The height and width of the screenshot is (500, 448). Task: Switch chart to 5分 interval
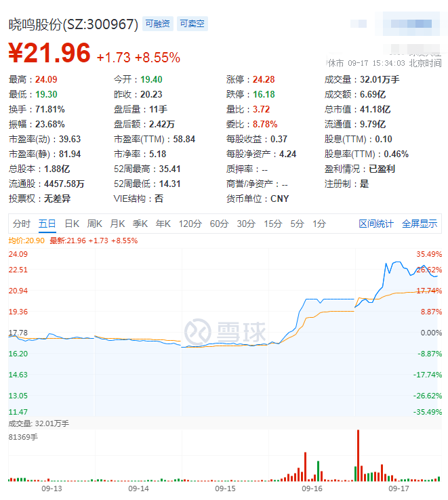[x=297, y=224]
